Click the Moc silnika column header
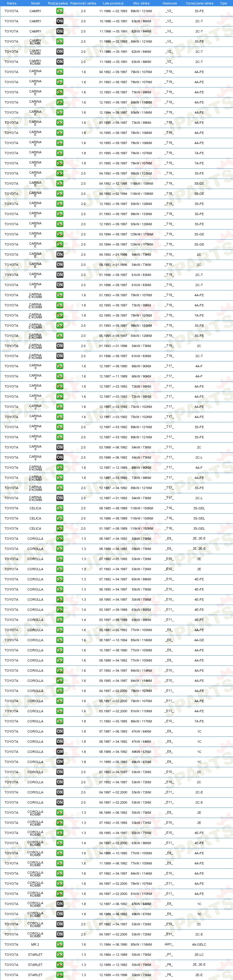This screenshot has width=233, height=980. (142, 3)
